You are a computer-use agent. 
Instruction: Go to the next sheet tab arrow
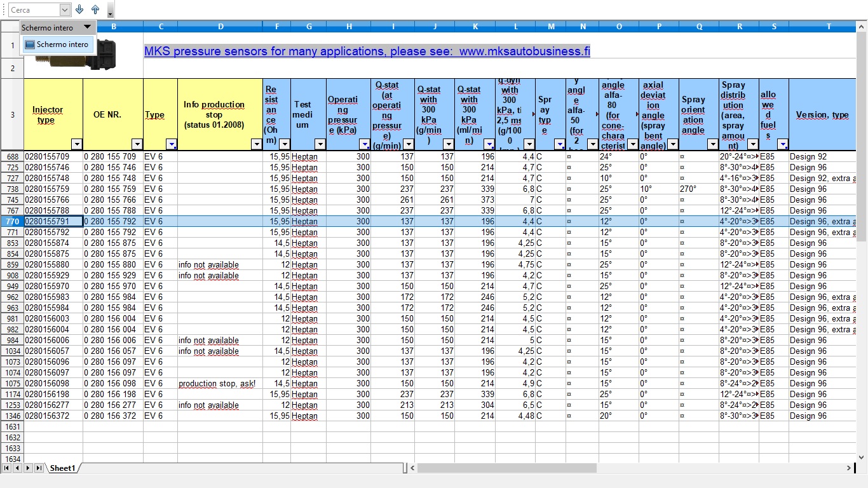[28, 468]
